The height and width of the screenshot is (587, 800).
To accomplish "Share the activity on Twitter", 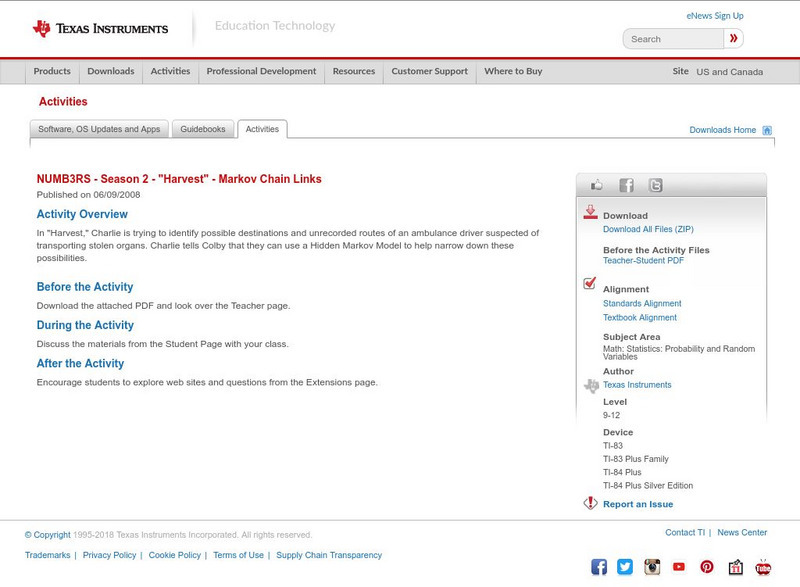I will point(656,185).
